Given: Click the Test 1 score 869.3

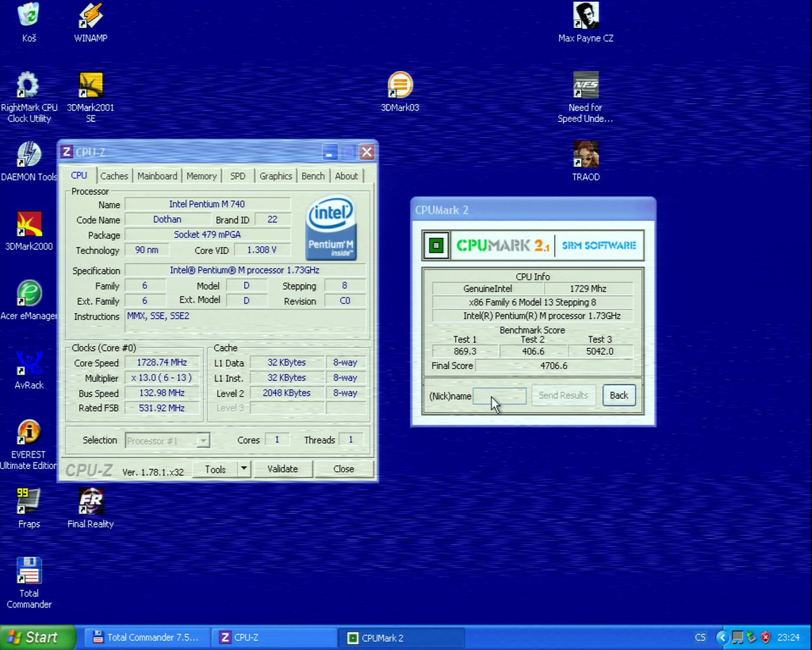Looking at the screenshot, I should (x=465, y=351).
